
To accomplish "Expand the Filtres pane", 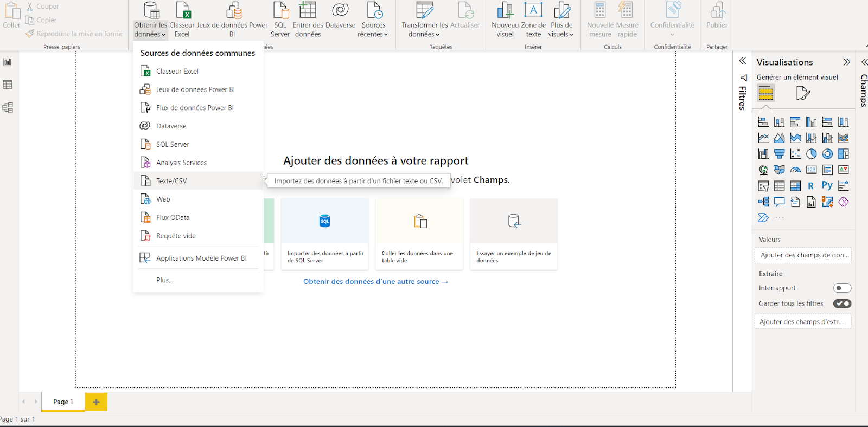I will tap(743, 61).
